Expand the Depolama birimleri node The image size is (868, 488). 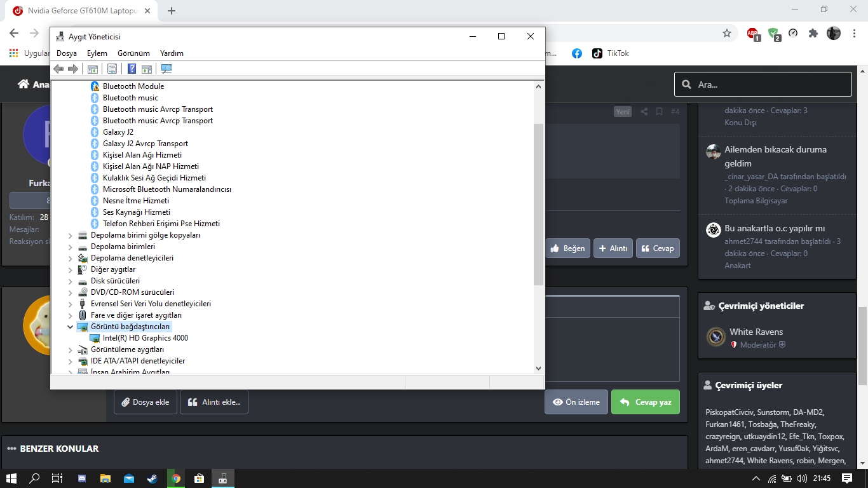[x=71, y=247]
